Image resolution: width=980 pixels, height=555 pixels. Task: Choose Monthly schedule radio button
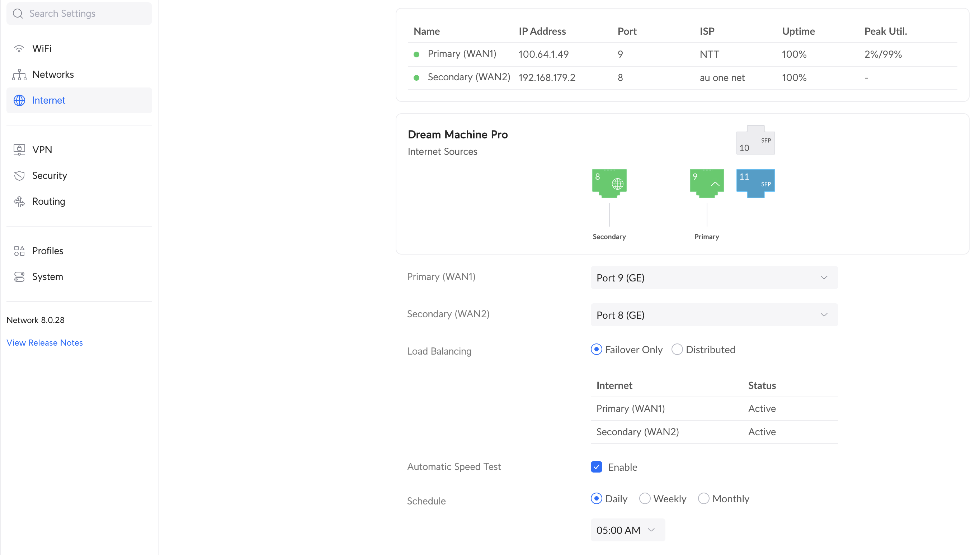click(703, 499)
